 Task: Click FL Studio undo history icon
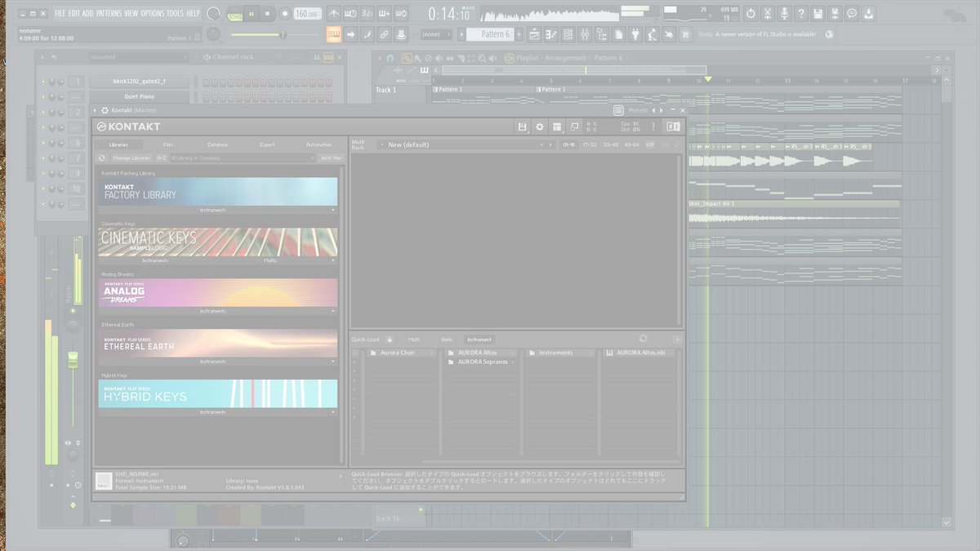751,13
